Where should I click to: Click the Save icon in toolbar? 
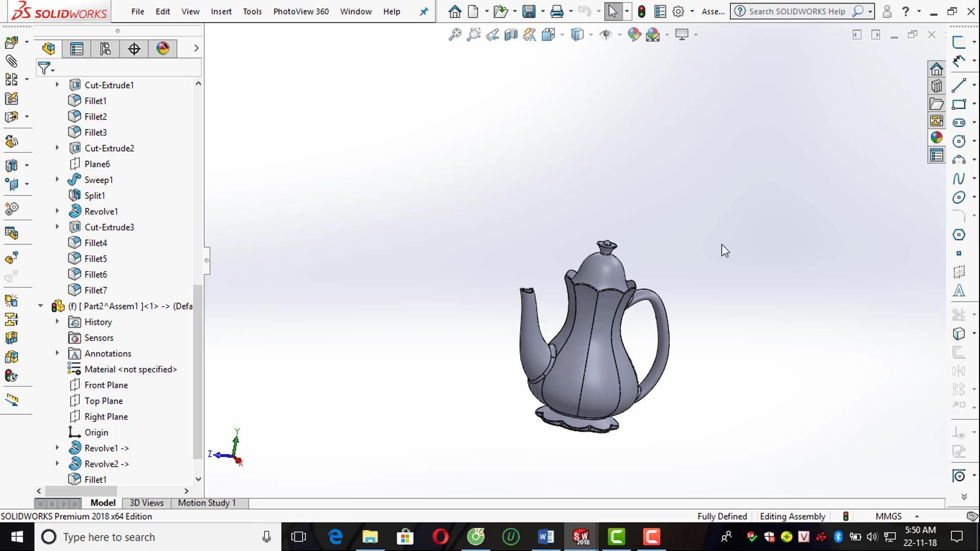529,11
